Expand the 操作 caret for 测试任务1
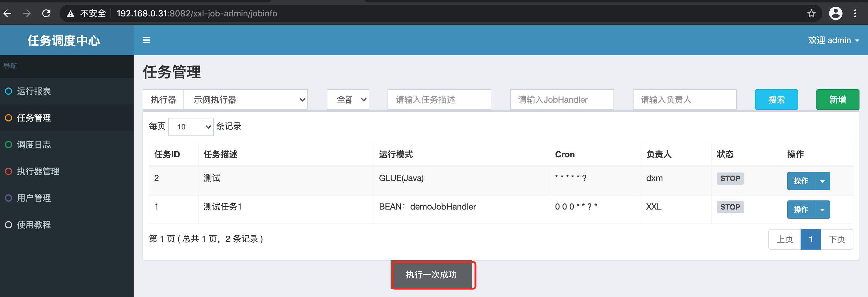Screen dimensions: 868x297 pos(822,210)
